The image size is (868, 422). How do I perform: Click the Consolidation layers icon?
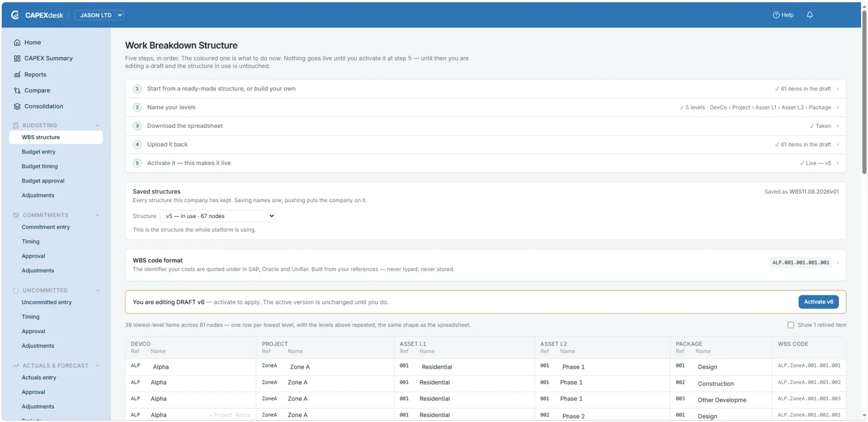pos(17,107)
